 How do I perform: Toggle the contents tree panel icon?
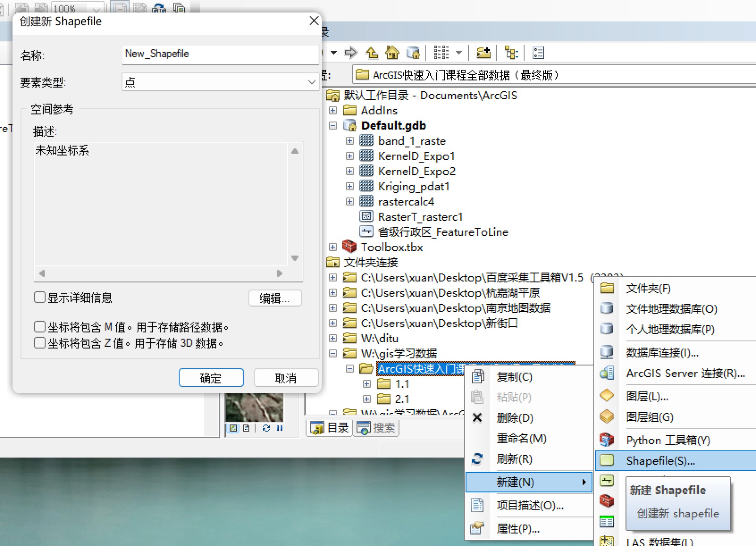click(x=511, y=53)
